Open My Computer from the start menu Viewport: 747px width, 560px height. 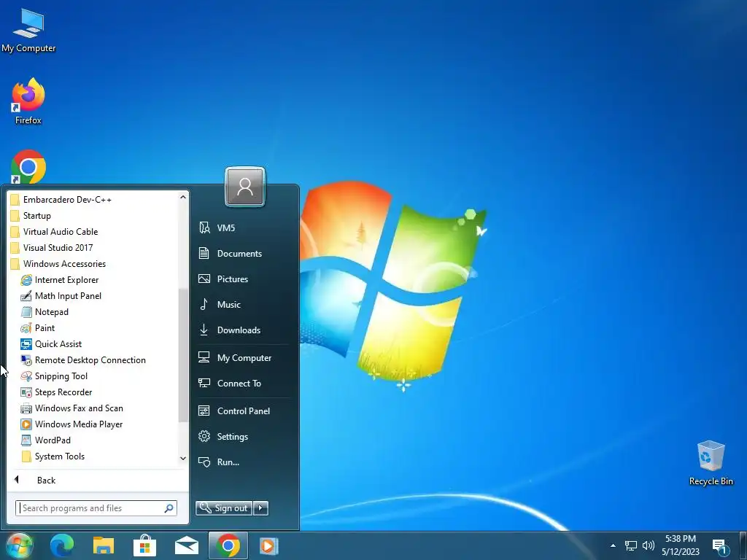coord(235,357)
